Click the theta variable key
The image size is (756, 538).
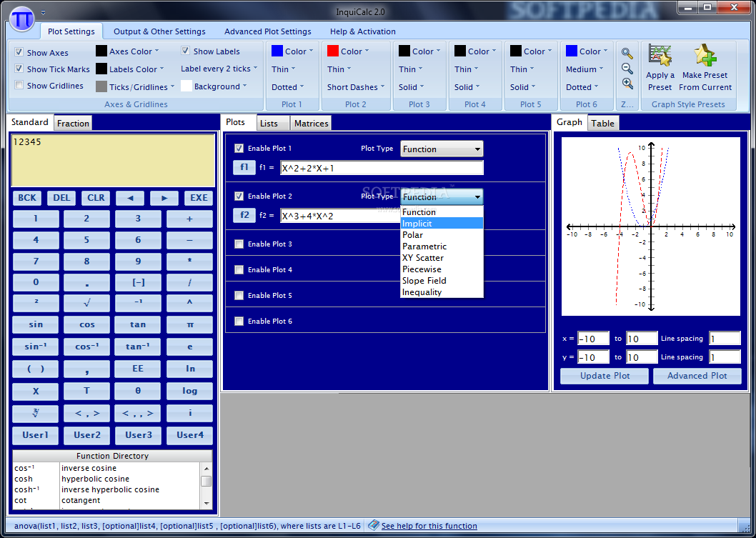[x=138, y=391]
